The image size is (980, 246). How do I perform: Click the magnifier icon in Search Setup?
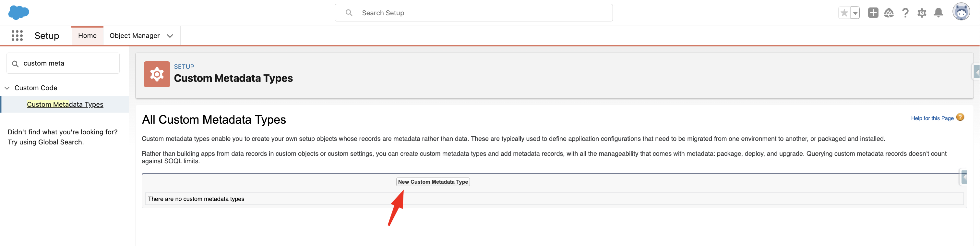349,13
